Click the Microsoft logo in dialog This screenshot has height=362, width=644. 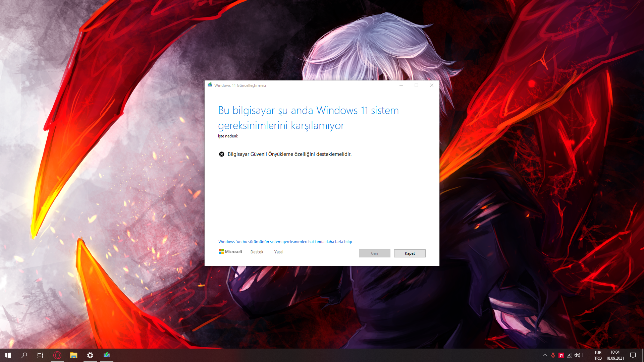point(230,252)
